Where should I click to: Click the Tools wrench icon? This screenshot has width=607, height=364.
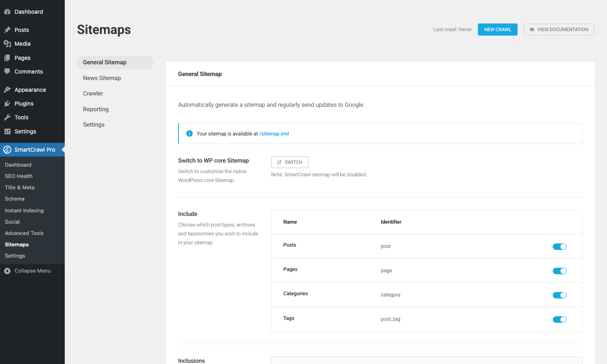(7, 117)
